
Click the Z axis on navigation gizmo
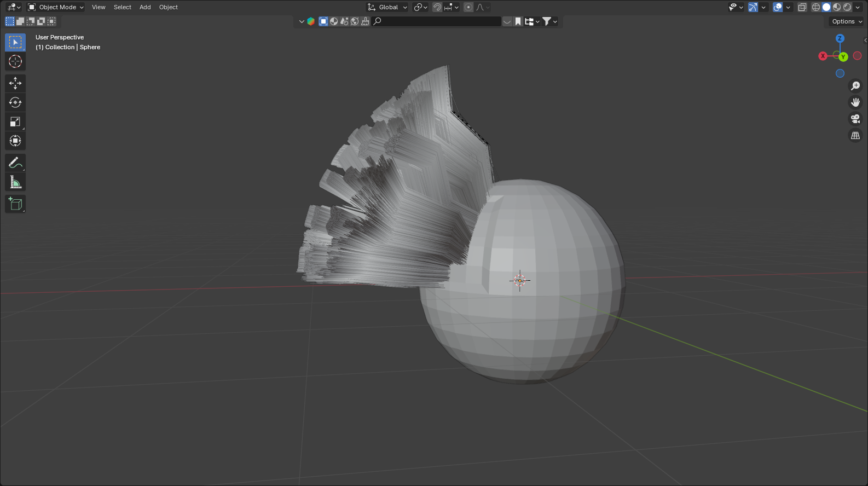pyautogui.click(x=840, y=38)
